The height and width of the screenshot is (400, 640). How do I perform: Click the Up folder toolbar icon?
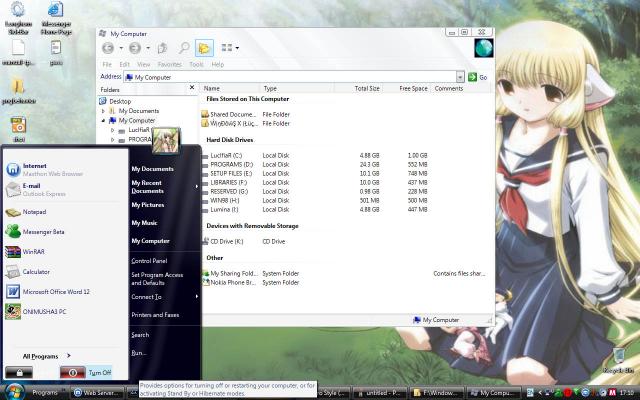point(162,48)
